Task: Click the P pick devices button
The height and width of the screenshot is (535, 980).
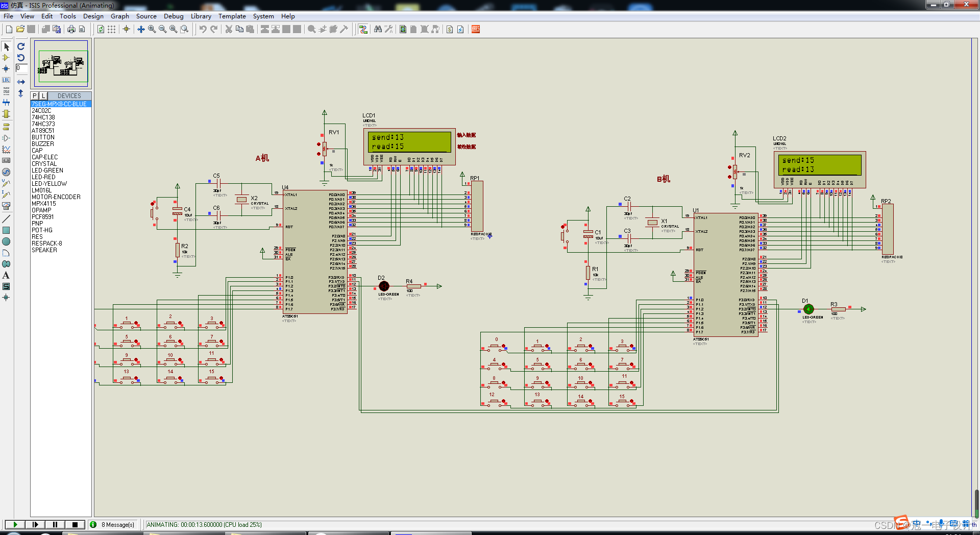Action: [35, 96]
